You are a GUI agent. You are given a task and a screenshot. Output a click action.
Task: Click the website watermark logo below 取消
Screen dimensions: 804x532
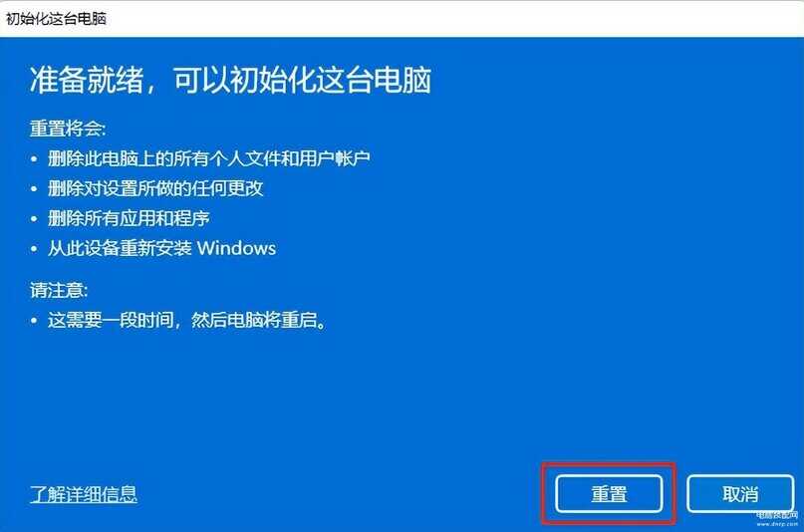click(x=777, y=519)
